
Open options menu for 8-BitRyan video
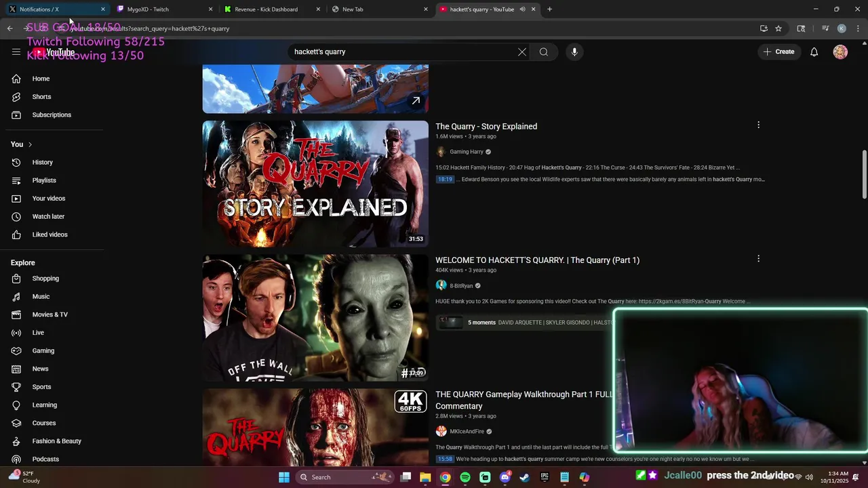tap(758, 258)
